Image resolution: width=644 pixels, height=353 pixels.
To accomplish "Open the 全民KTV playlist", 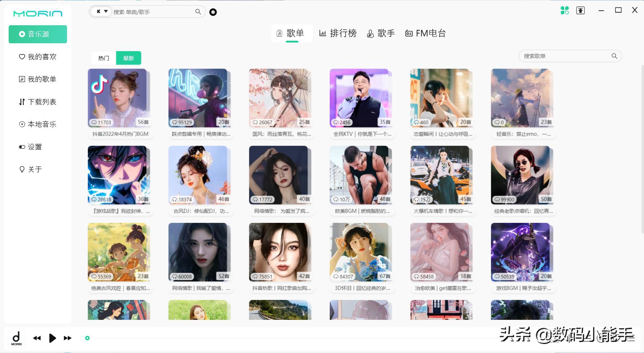I will 361,98.
